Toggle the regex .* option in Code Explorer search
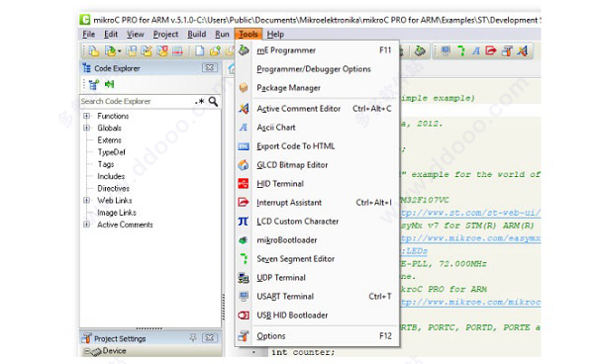This screenshot has width=594, height=364. pos(200,102)
